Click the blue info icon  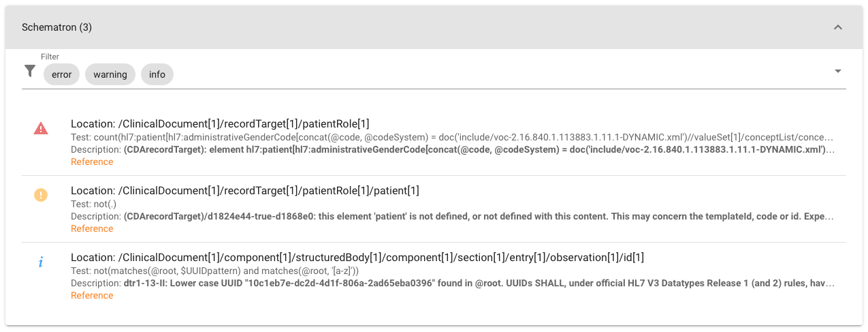pyautogui.click(x=41, y=262)
